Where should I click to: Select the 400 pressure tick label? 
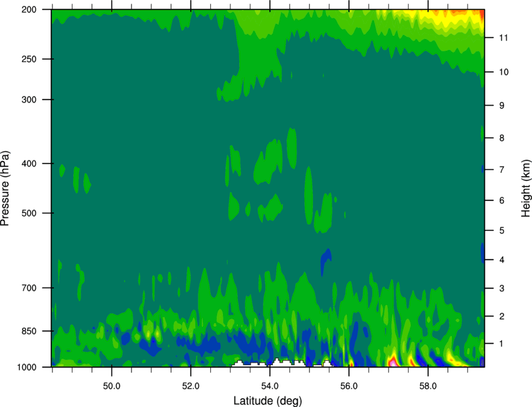pos(29,163)
